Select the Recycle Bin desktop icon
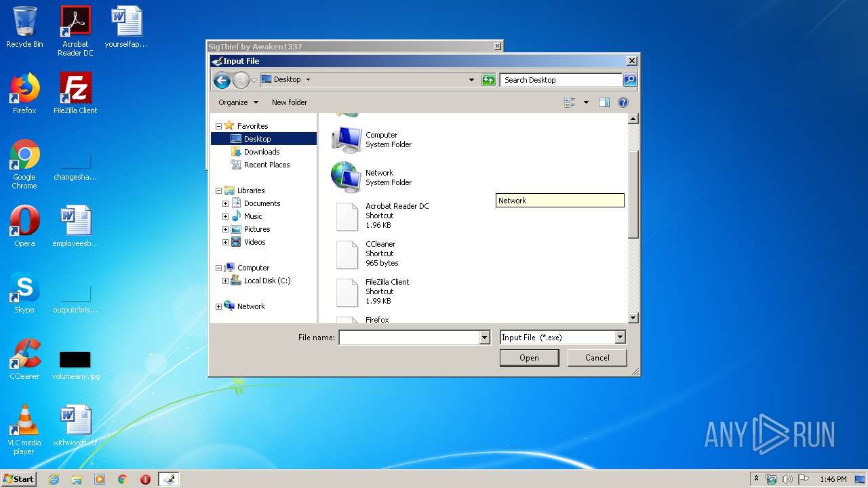868x488 pixels. coord(24,27)
